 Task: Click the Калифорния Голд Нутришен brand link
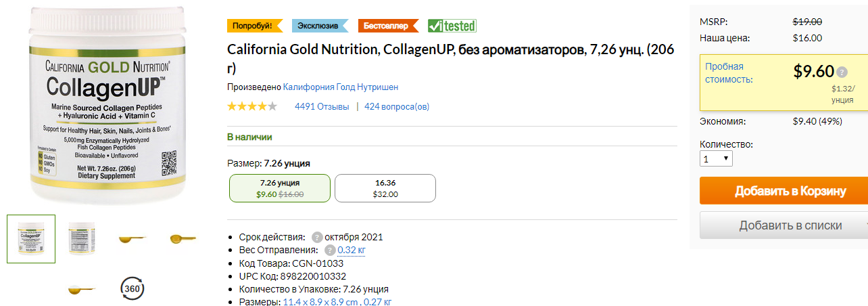pos(341,87)
